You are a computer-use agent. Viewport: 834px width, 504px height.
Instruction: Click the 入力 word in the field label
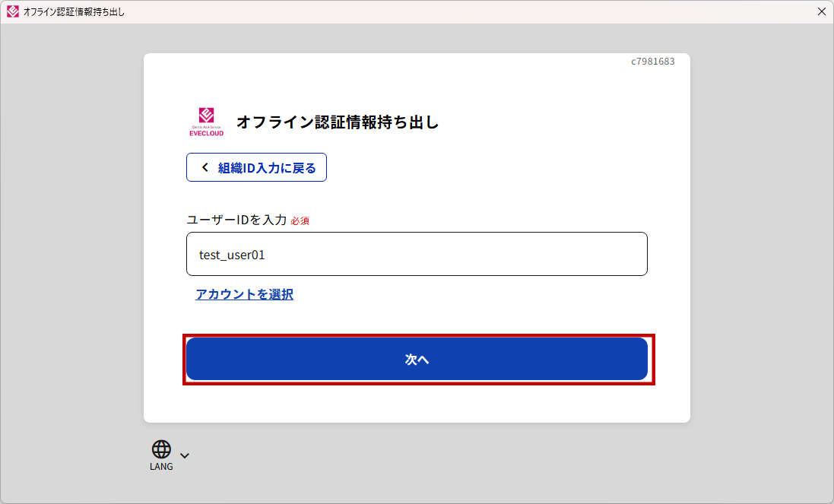click(x=274, y=220)
